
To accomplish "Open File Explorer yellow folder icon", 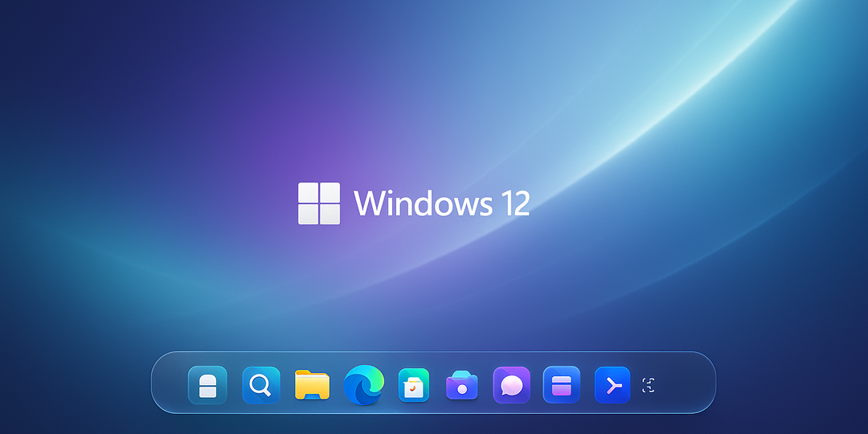I will pyautogui.click(x=312, y=385).
